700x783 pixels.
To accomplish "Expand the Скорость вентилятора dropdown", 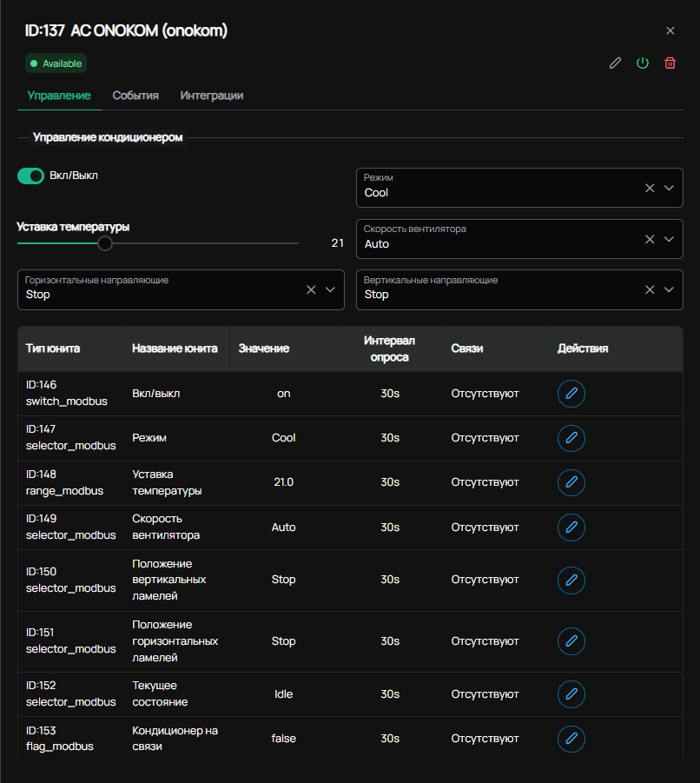I will (x=669, y=239).
